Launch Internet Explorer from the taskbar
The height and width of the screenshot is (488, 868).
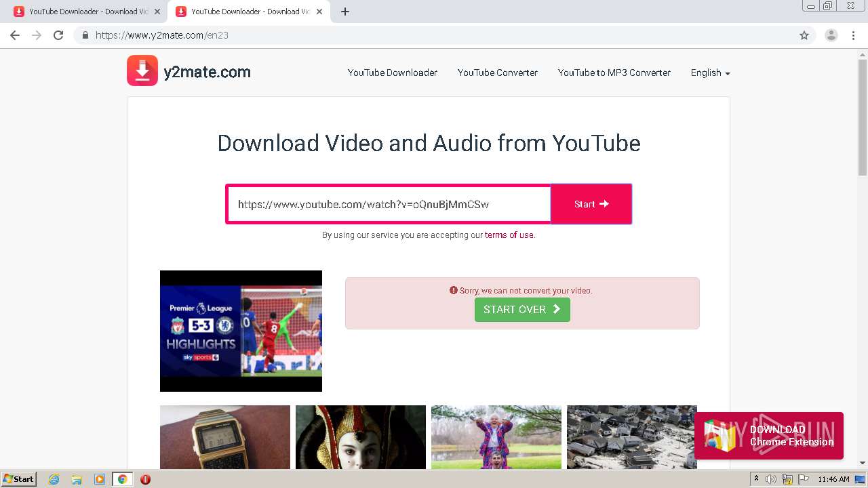click(54, 479)
